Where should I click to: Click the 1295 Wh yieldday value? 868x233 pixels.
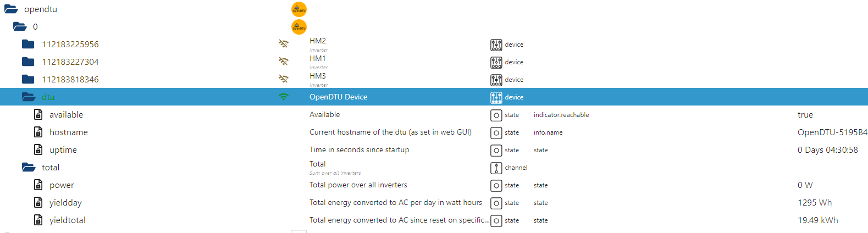[815, 203]
